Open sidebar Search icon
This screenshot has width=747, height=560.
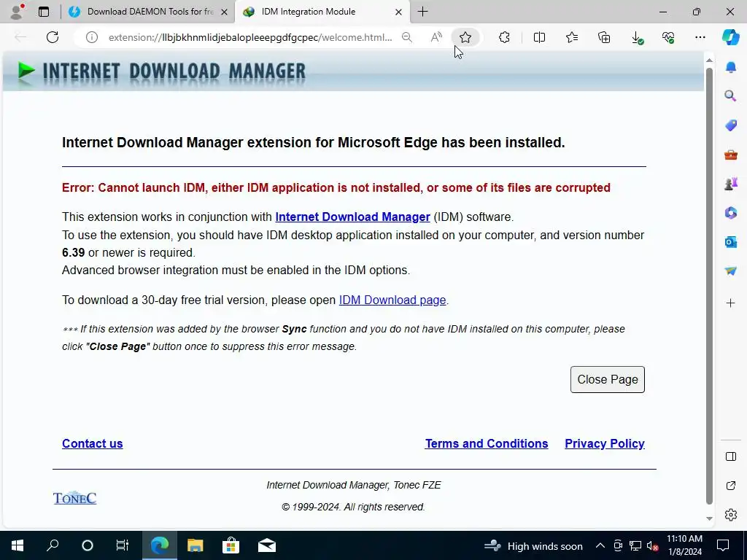click(731, 96)
